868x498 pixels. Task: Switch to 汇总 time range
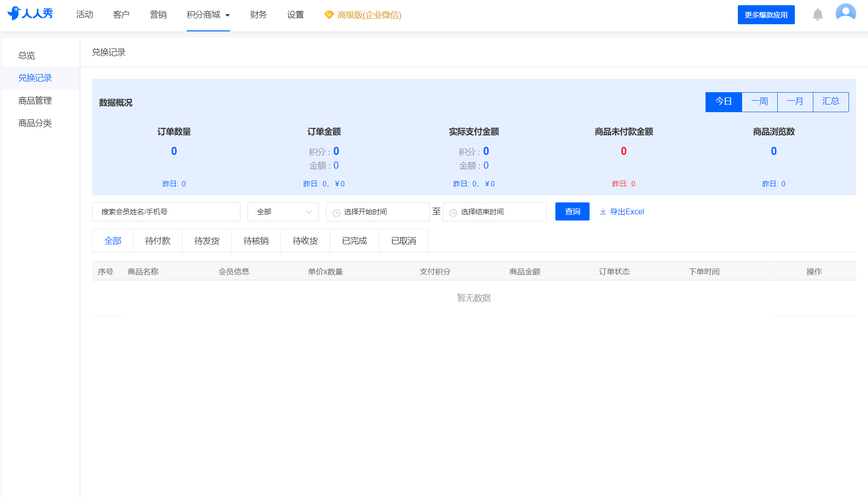[831, 102]
